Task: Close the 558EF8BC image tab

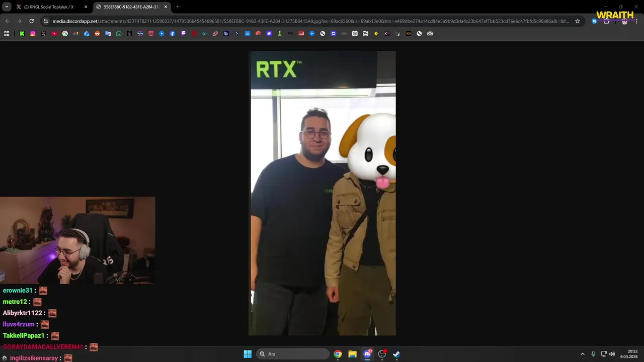Action: 166,7
